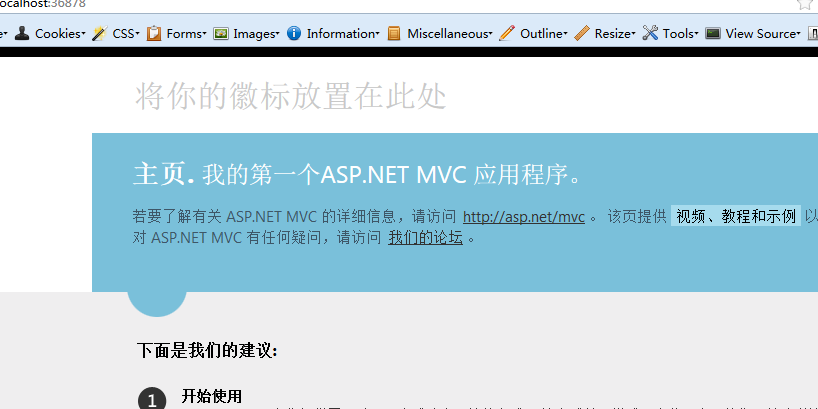818x409 pixels.
Task: Follow the http://asp.net/mvc link
Action: 524,216
